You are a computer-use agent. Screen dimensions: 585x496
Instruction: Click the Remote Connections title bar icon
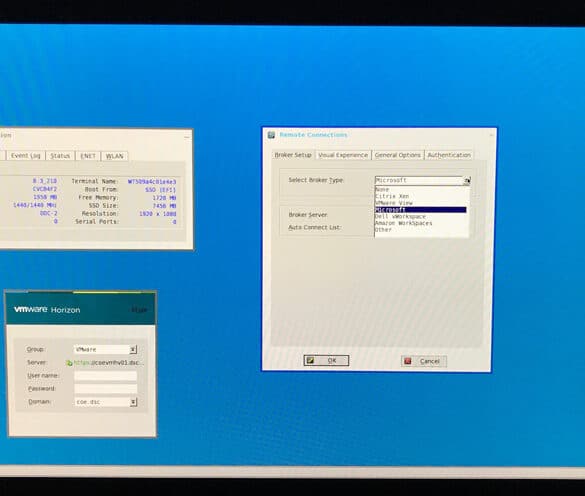pos(271,135)
